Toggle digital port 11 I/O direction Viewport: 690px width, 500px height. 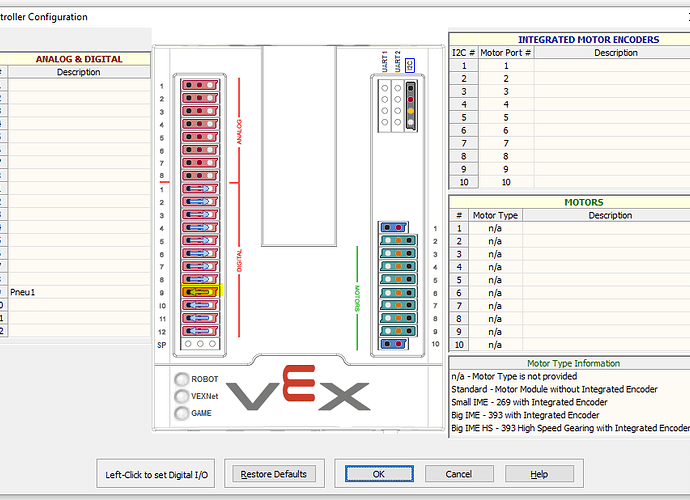click(x=200, y=318)
